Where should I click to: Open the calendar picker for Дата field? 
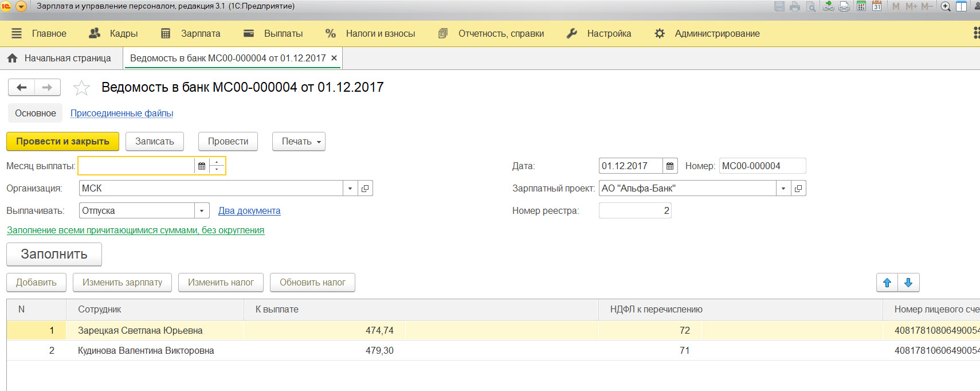670,166
